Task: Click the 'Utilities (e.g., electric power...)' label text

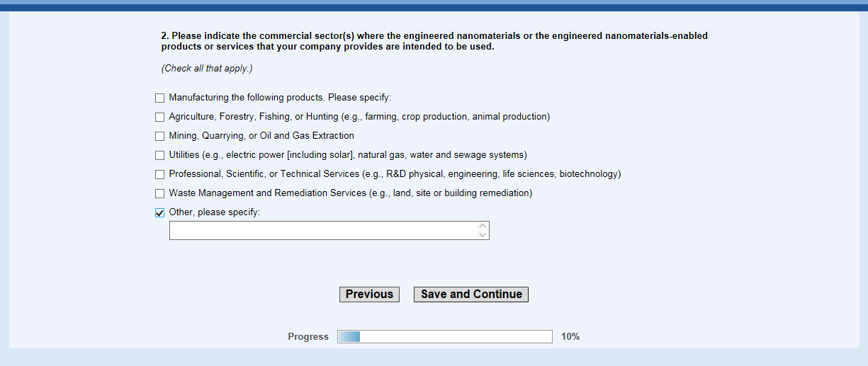Action: click(x=347, y=155)
